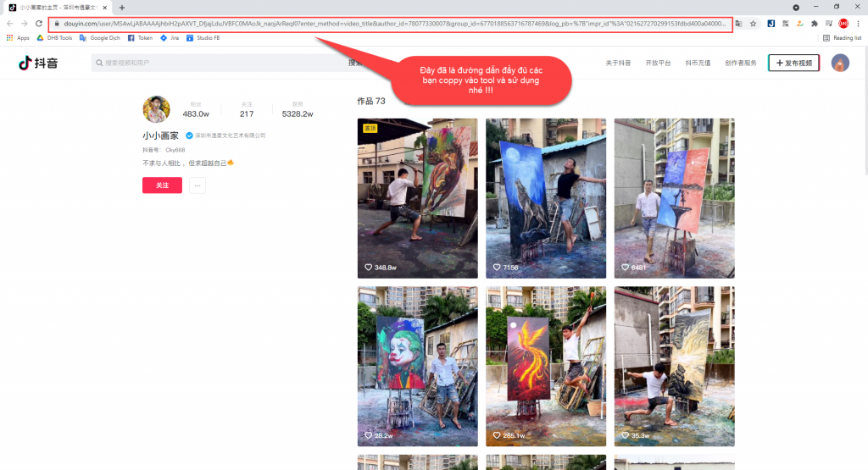This screenshot has width=868, height=470.
Task: Open the media control playlist icon
Action: click(829, 23)
